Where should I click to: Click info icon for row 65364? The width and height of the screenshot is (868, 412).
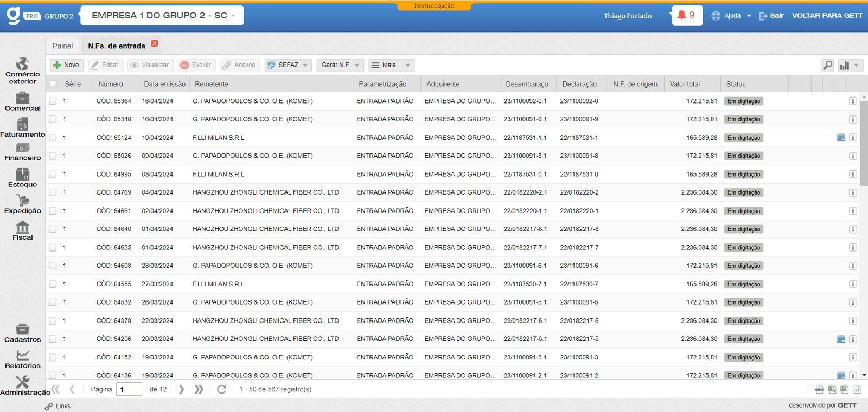pyautogui.click(x=853, y=101)
